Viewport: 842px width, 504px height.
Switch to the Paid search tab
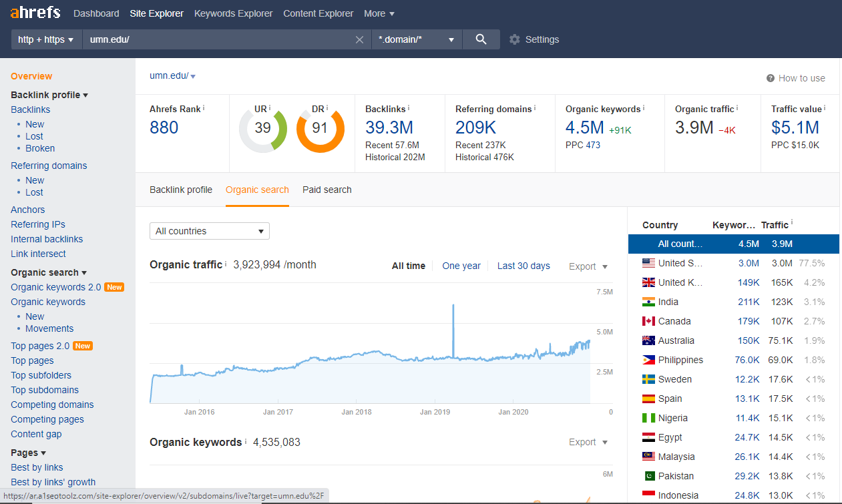click(327, 190)
